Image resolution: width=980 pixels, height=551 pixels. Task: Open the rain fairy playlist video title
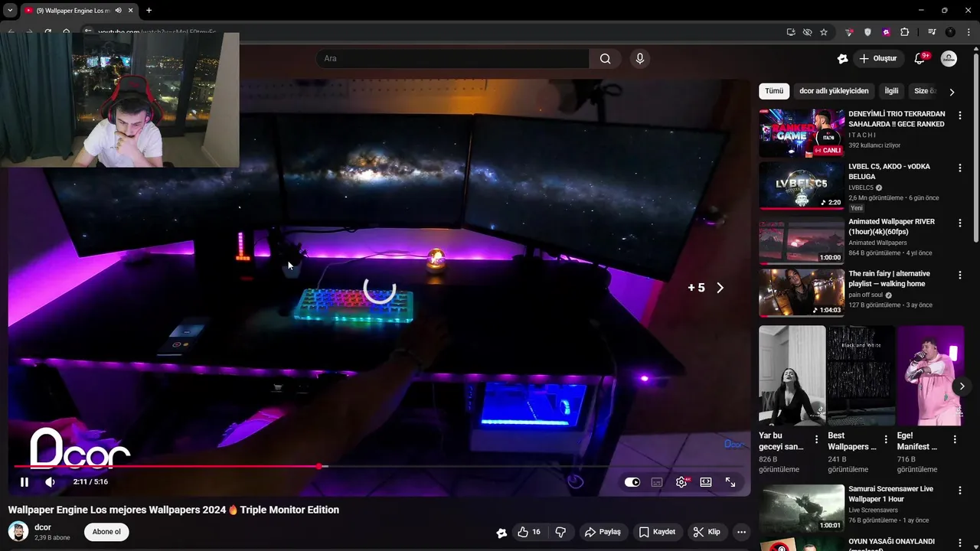click(889, 279)
